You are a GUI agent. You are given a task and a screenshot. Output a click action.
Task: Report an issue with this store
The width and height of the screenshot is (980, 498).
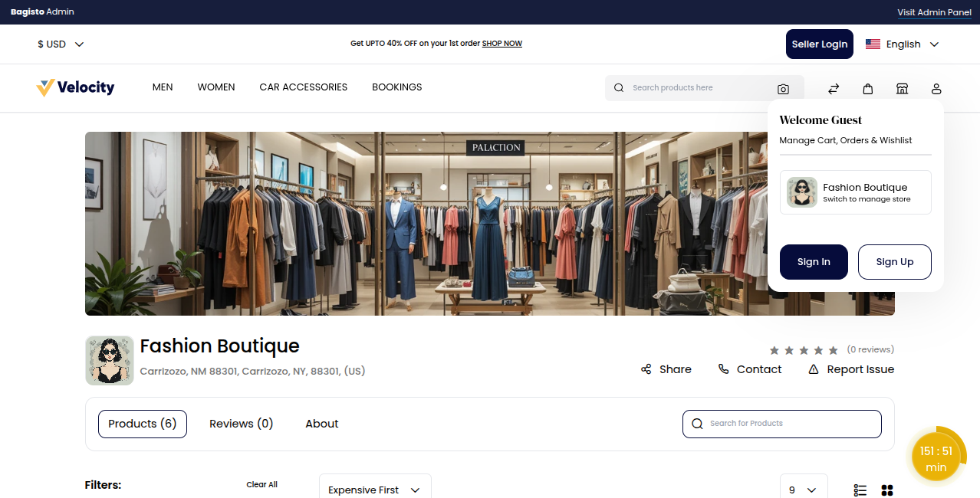850,369
